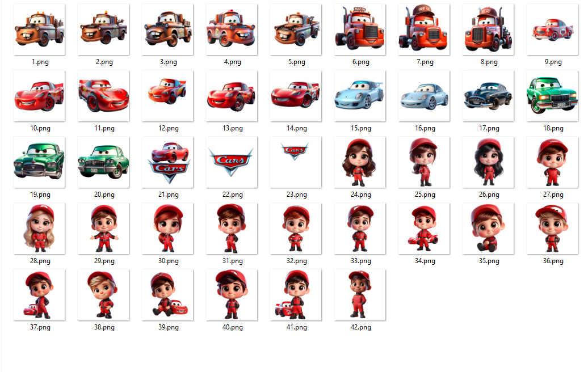Select the 23.png small Cars logo thumbnail

click(296, 162)
